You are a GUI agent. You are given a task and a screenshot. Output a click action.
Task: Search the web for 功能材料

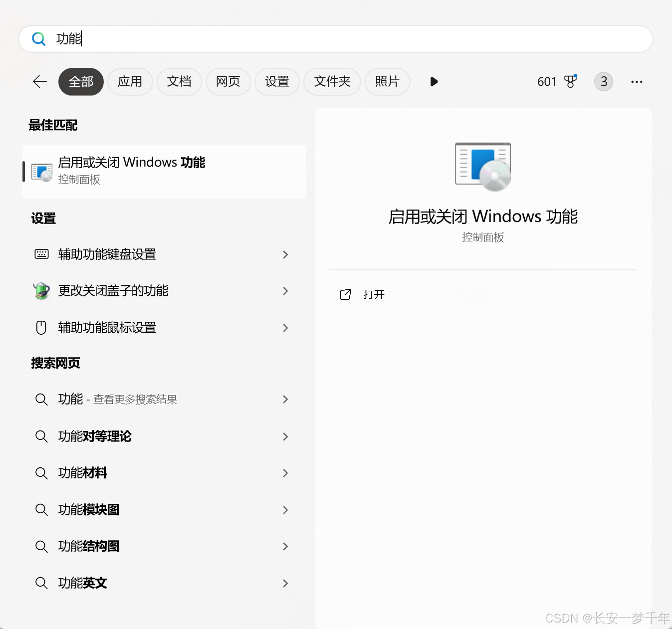click(164, 473)
